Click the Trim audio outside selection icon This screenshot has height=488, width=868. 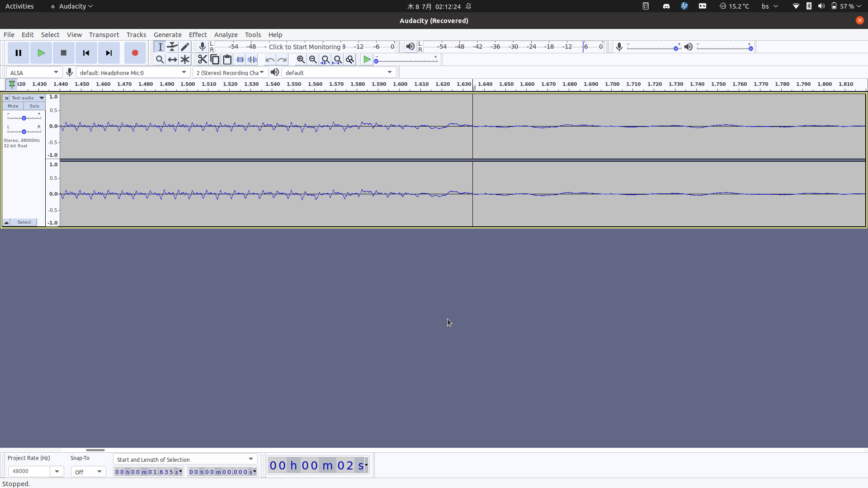[239, 59]
